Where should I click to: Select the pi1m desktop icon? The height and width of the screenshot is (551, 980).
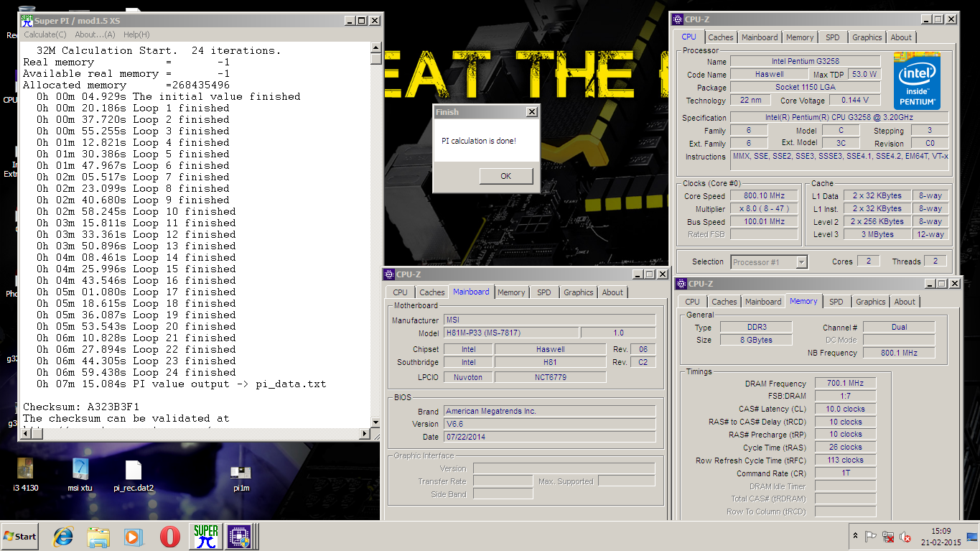click(241, 477)
